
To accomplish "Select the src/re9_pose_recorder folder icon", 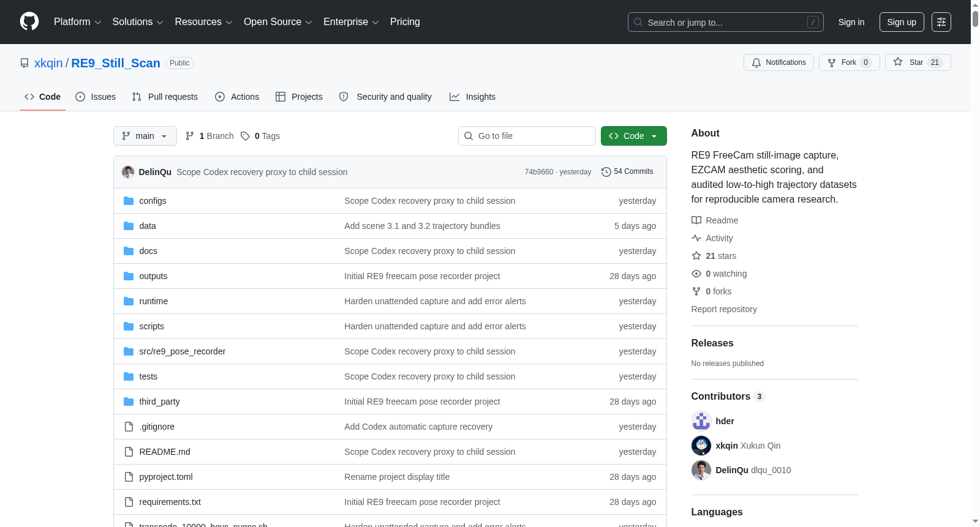I will coord(129,351).
